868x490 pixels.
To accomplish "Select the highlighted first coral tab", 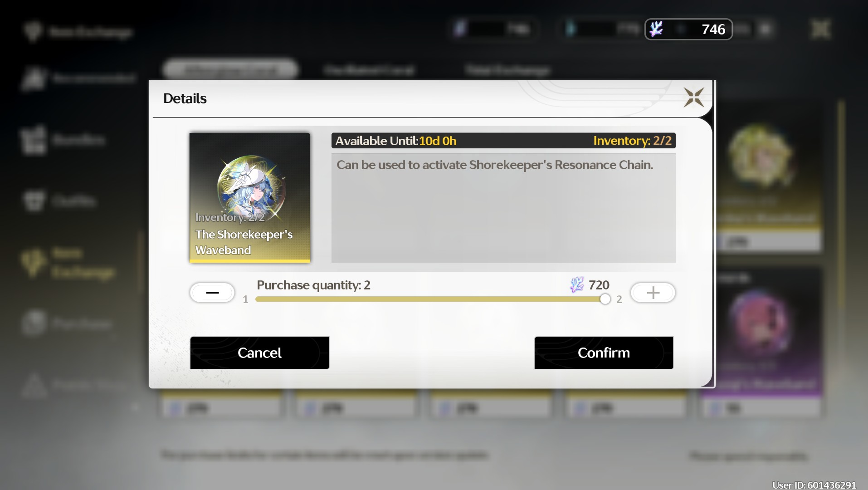I will pyautogui.click(x=230, y=70).
